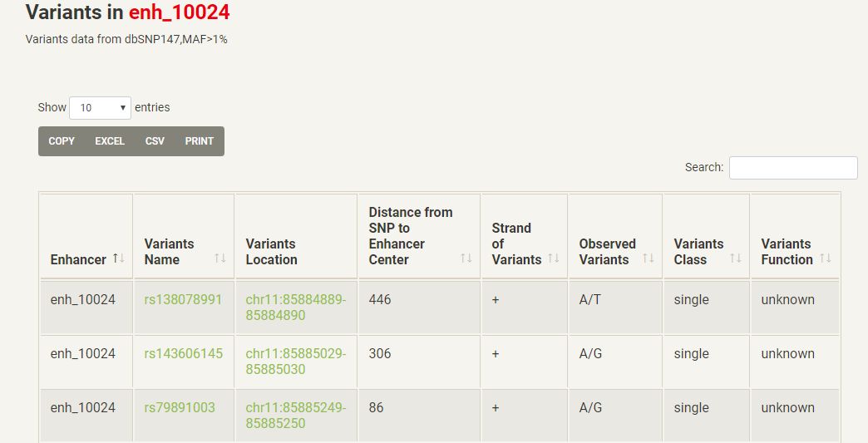868x443 pixels.
Task: Sort by Variants Class arrows
Action: [x=736, y=258]
